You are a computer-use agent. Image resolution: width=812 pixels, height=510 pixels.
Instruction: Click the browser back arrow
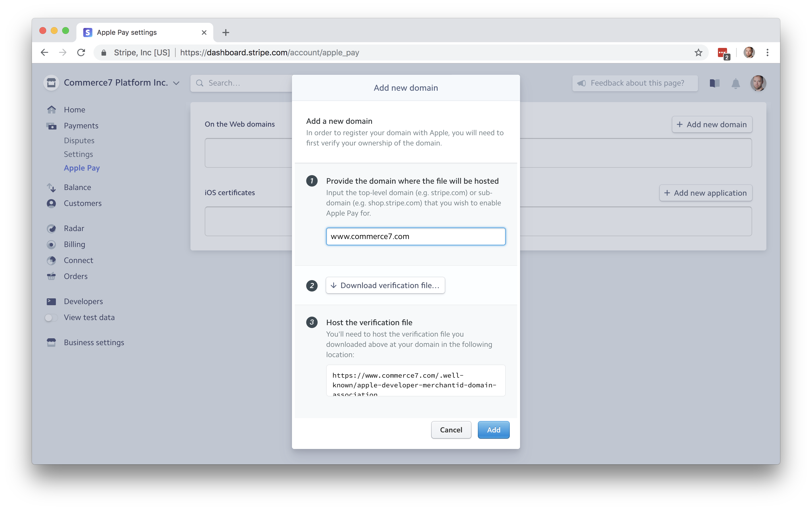(44, 52)
